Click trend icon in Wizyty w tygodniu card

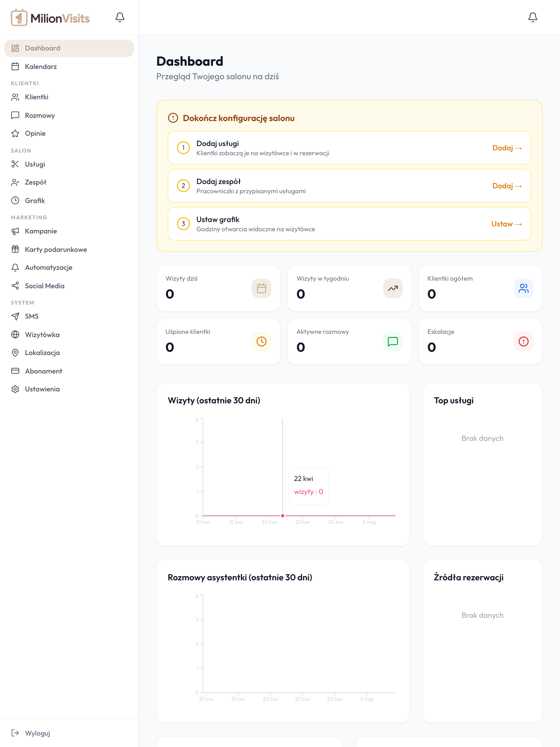point(393,288)
